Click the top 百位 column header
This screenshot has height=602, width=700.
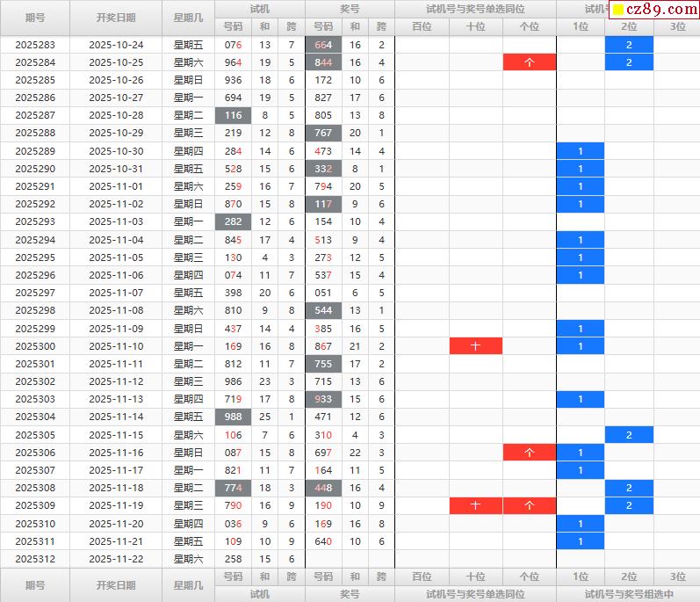(422, 26)
